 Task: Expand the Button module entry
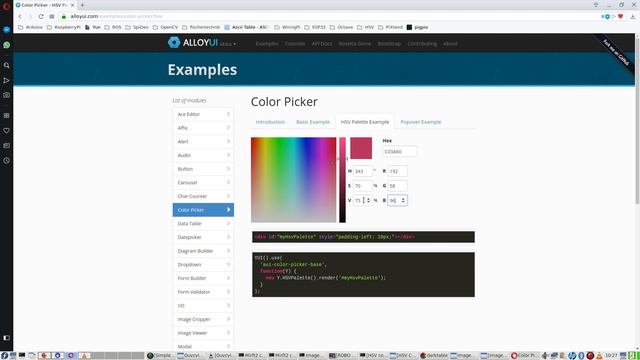[203, 169]
